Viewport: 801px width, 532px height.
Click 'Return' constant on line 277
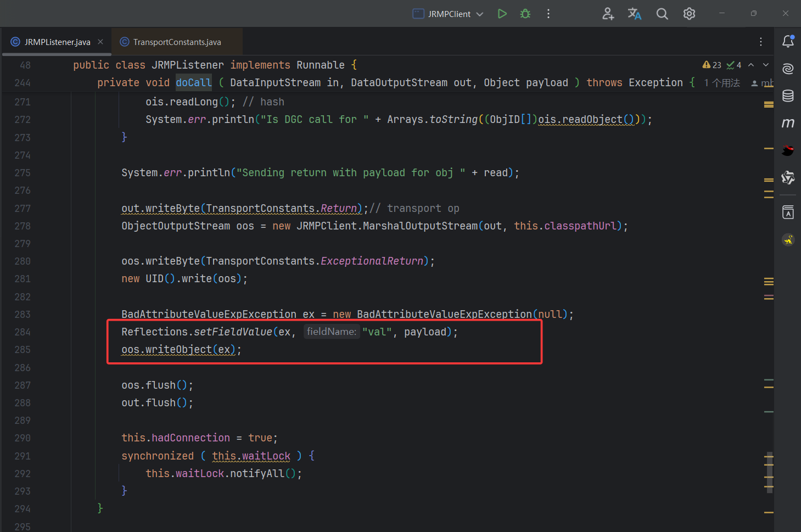point(339,208)
